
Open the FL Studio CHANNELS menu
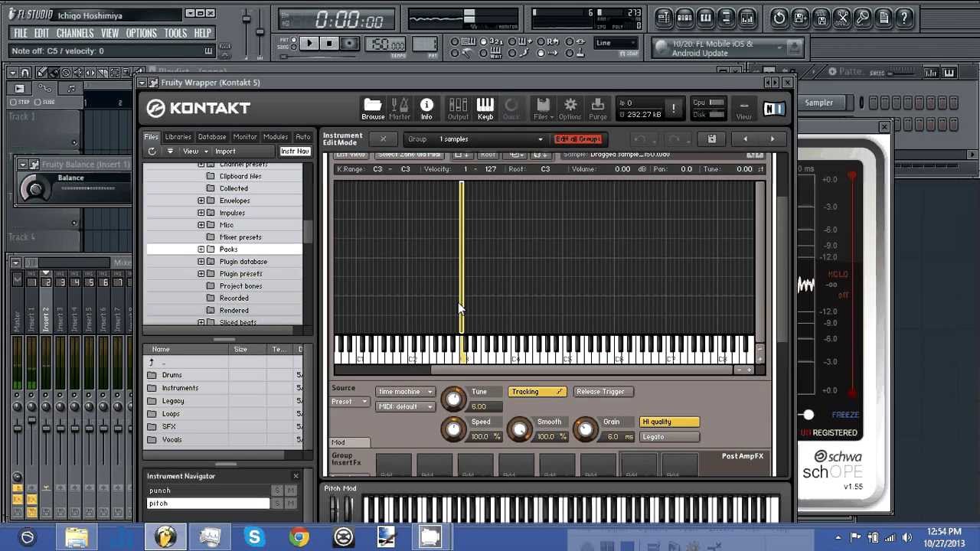[x=75, y=33]
